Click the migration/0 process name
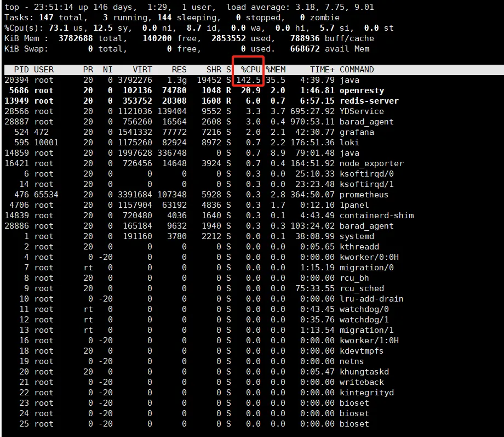The image size is (504, 437). [366, 268]
